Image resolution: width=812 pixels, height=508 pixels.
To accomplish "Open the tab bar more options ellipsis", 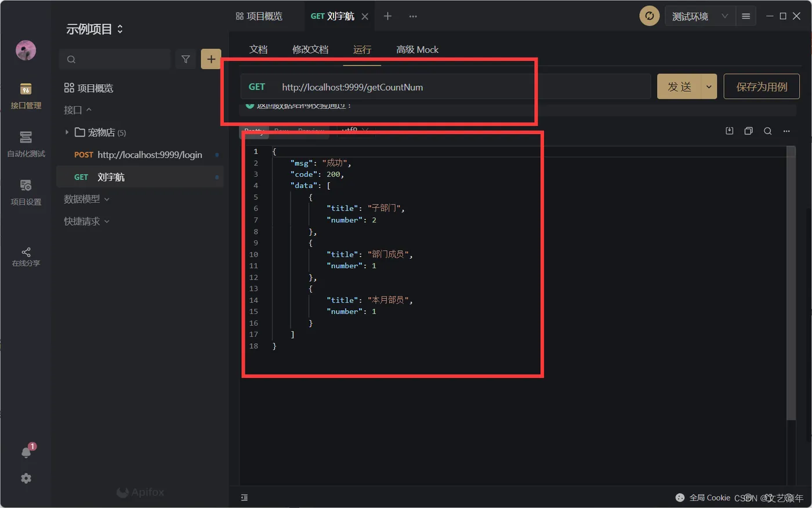I will point(413,16).
